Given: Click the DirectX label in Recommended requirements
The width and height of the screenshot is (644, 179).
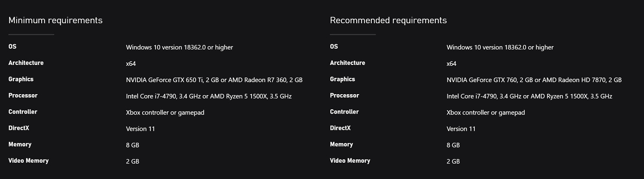Looking at the screenshot, I should [x=340, y=128].
